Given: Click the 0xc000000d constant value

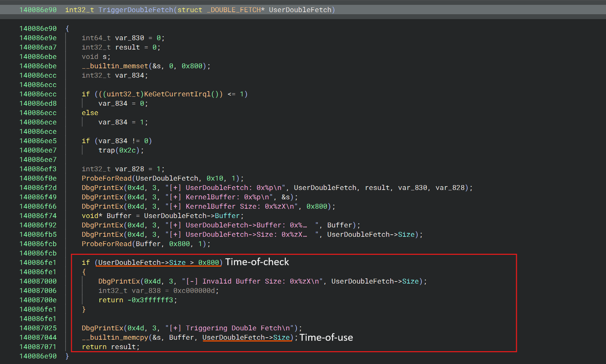Looking at the screenshot, I should click(x=194, y=291).
